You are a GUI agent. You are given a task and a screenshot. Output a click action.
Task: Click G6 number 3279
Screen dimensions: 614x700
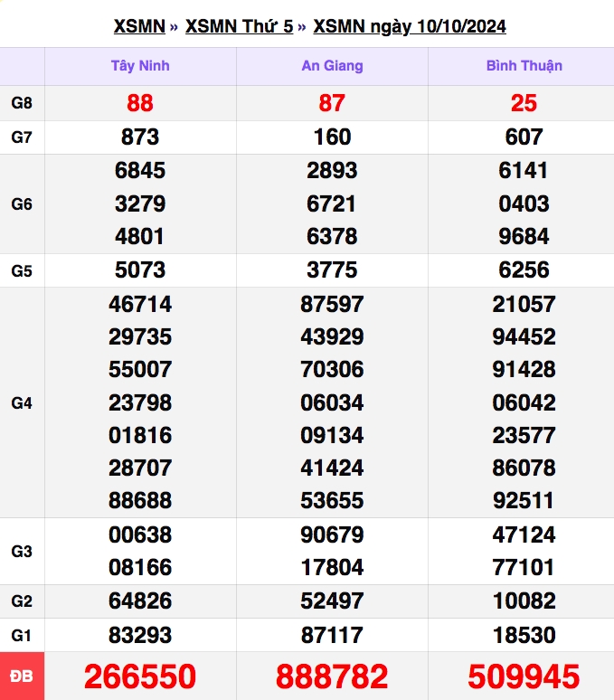140,203
